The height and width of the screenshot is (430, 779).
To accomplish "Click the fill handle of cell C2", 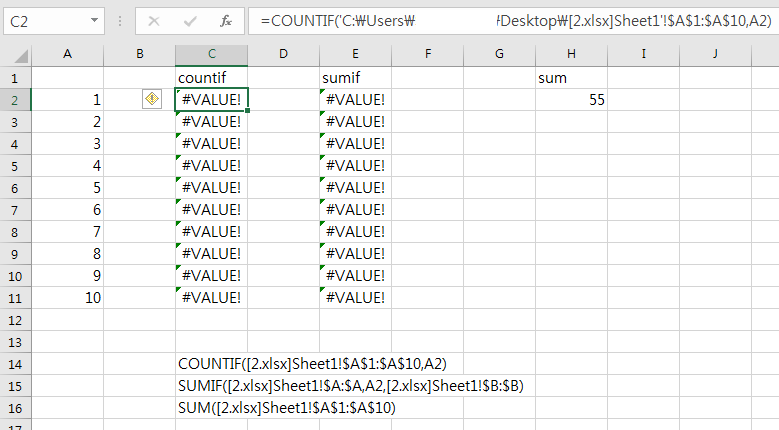I will tap(247, 110).
